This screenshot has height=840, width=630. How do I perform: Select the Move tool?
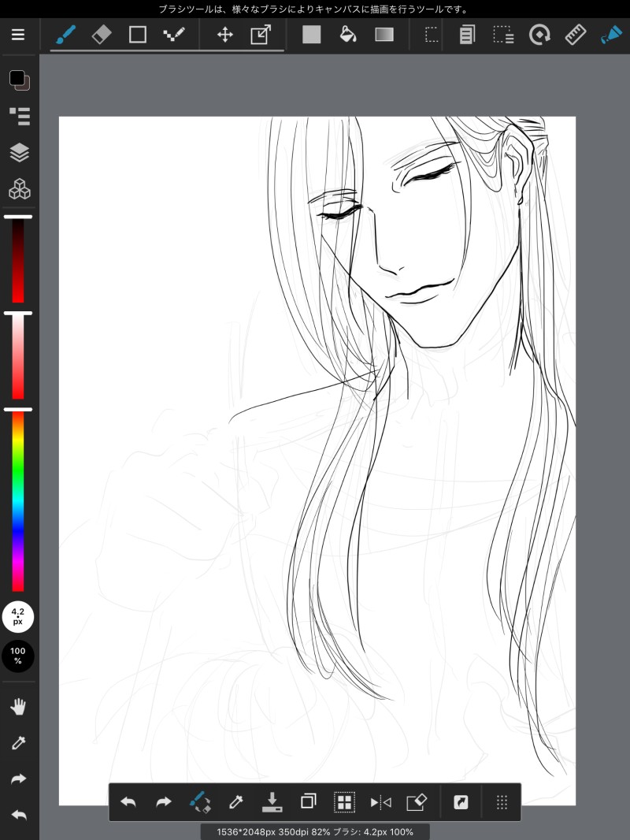pos(224,35)
